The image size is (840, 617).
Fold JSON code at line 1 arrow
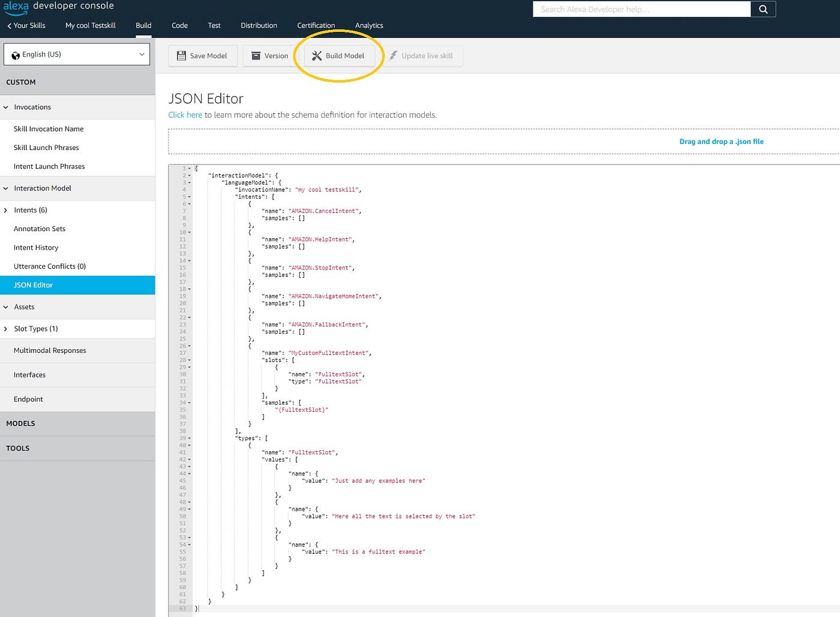tap(190, 169)
